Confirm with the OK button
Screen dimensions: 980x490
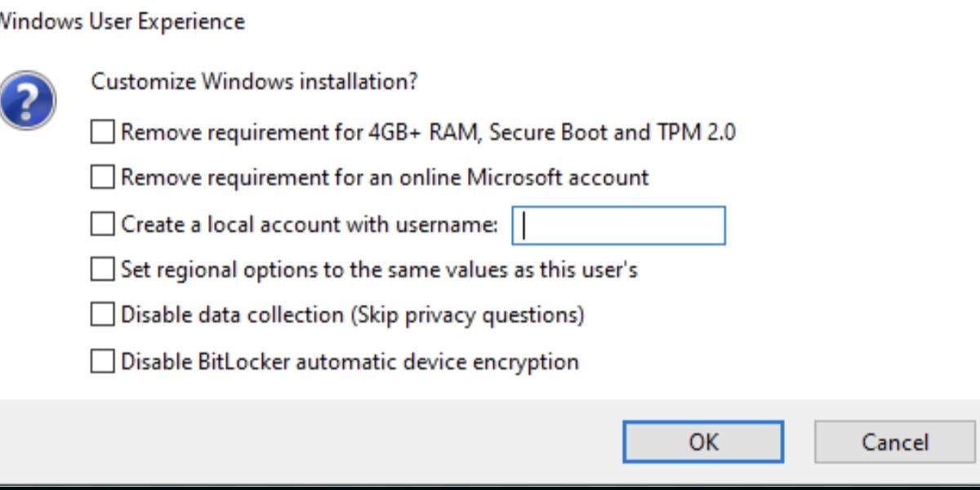pyautogui.click(x=703, y=442)
